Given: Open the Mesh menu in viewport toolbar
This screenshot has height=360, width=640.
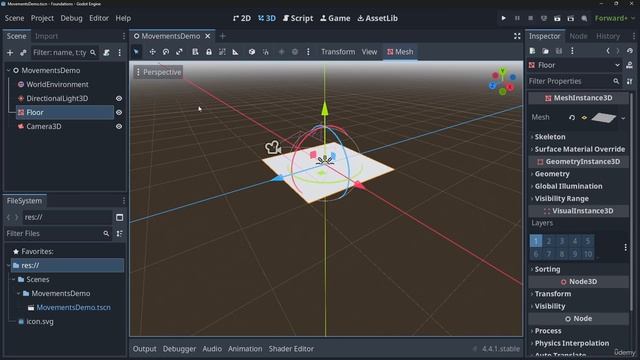Looking at the screenshot, I should pyautogui.click(x=400, y=52).
